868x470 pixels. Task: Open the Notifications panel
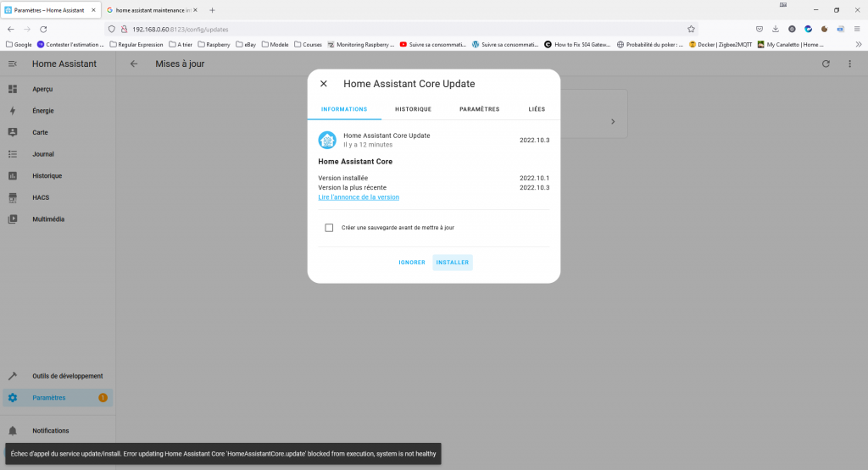pyautogui.click(x=58, y=431)
